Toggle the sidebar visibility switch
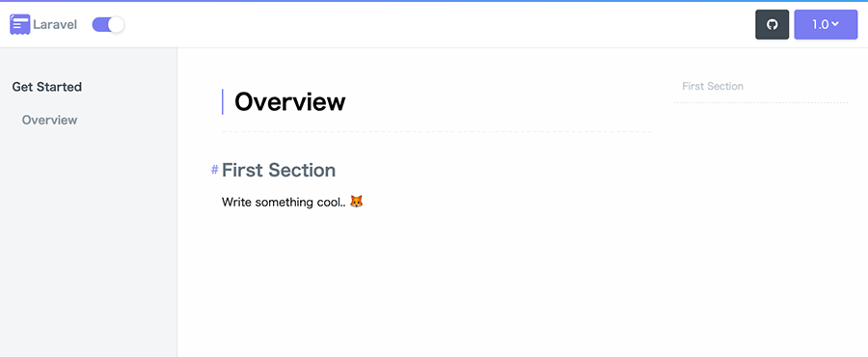Screen dimensions: 868x357 [x=108, y=24]
